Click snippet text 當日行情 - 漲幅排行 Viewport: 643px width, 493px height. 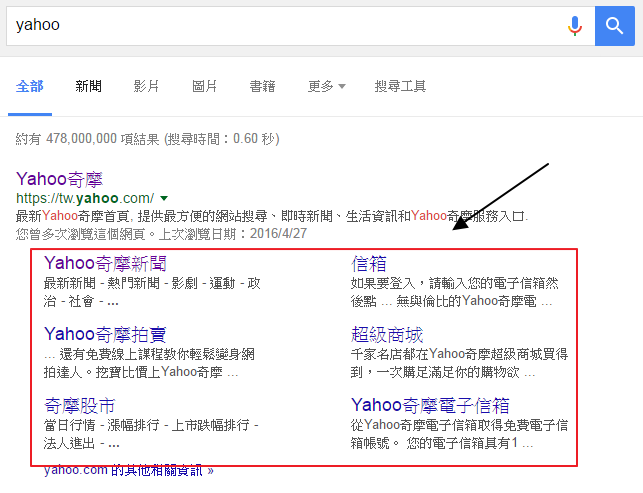pyautogui.click(x=102, y=425)
